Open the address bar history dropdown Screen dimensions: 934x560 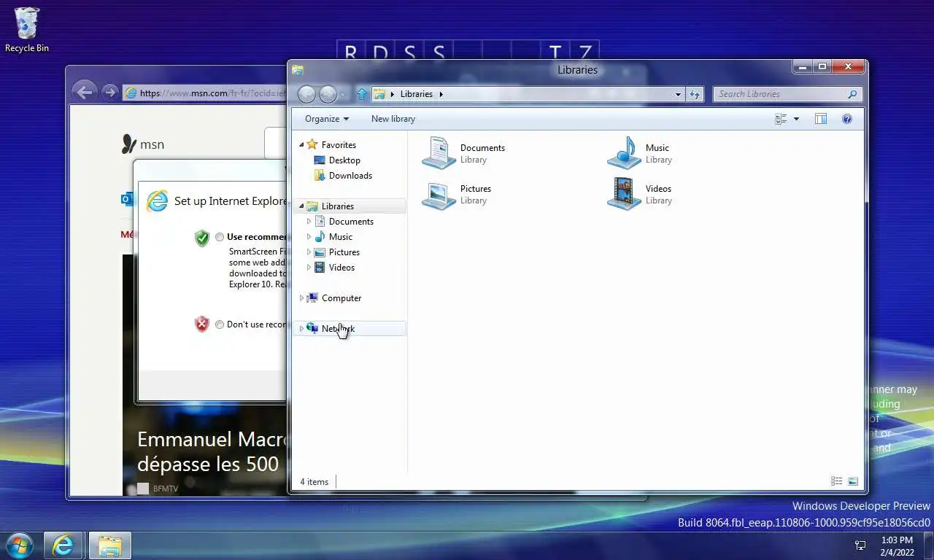tap(678, 94)
